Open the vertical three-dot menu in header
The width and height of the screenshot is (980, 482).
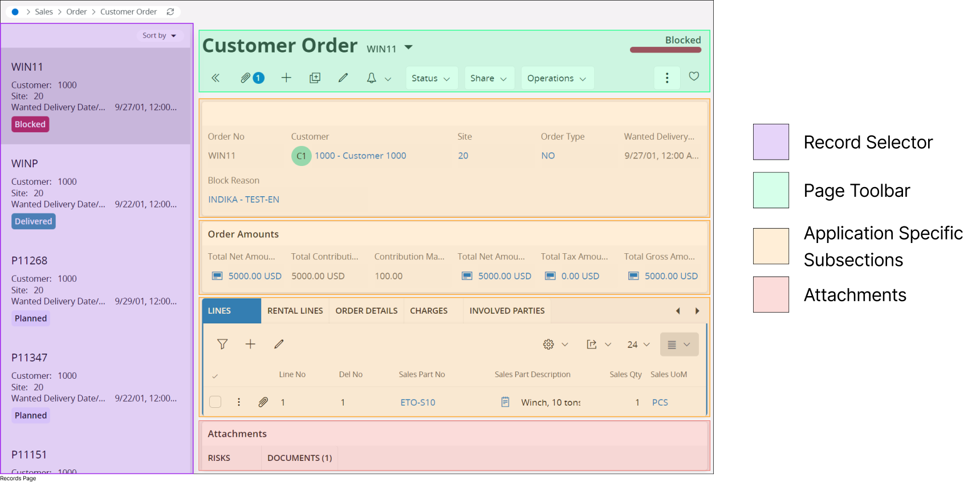[667, 78]
